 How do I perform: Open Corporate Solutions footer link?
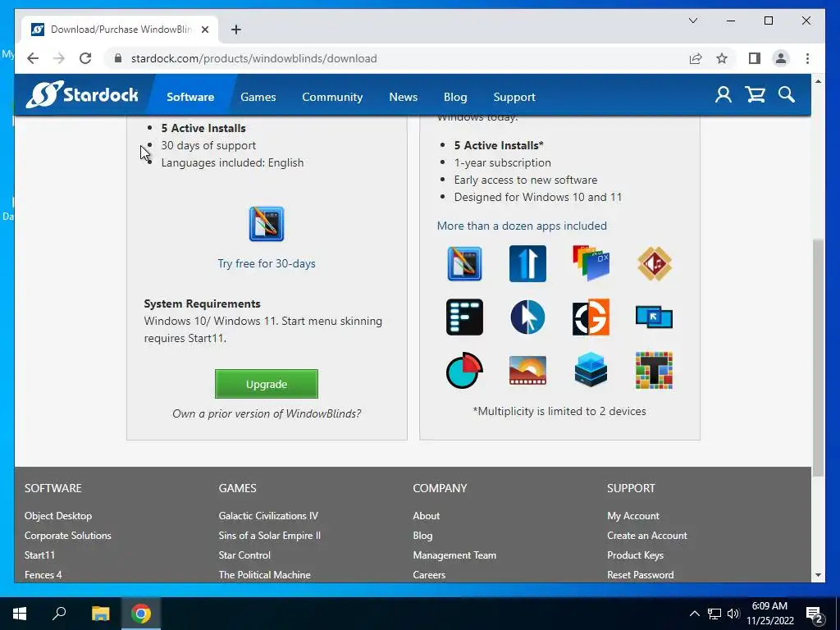tap(67, 536)
